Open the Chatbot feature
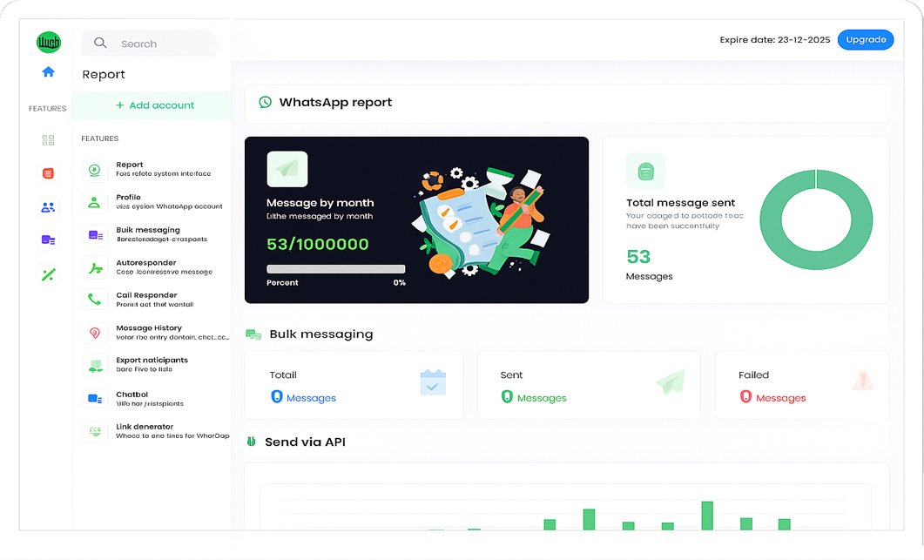Image resolution: width=924 pixels, height=560 pixels. pos(132,395)
